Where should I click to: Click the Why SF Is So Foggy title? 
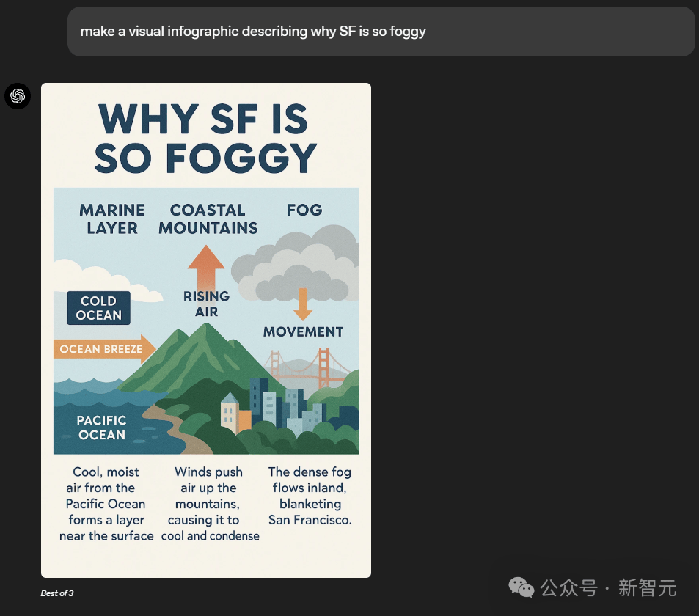pos(205,138)
